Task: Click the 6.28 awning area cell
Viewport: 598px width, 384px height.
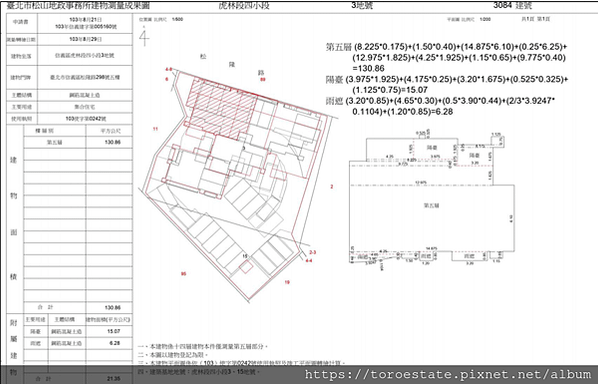Action: pyautogui.click(x=114, y=343)
